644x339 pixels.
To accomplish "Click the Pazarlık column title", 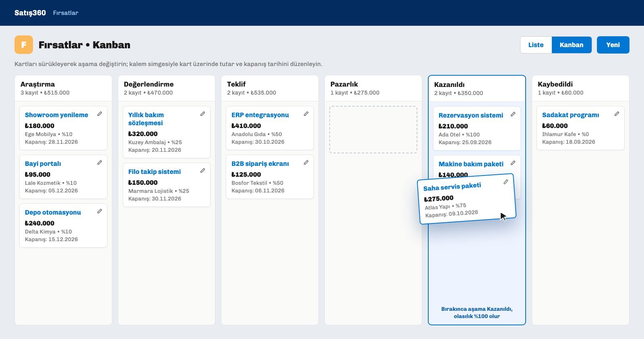I will tap(344, 84).
